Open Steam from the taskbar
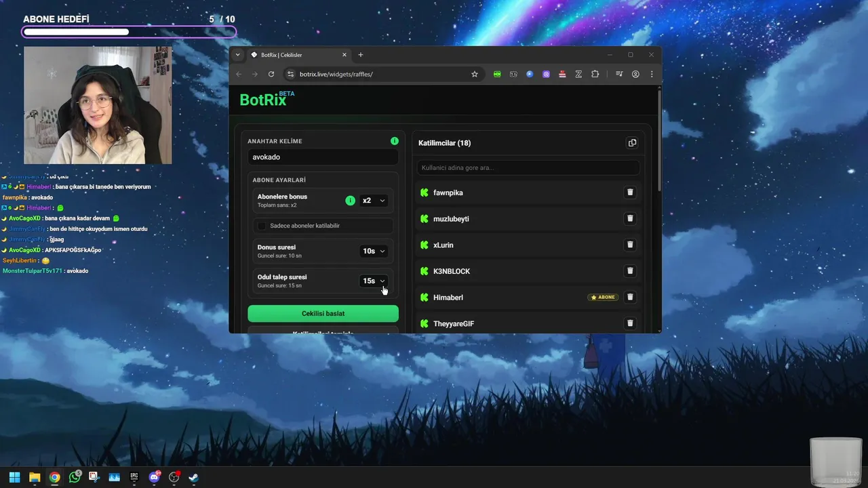The height and width of the screenshot is (488, 868). [194, 477]
